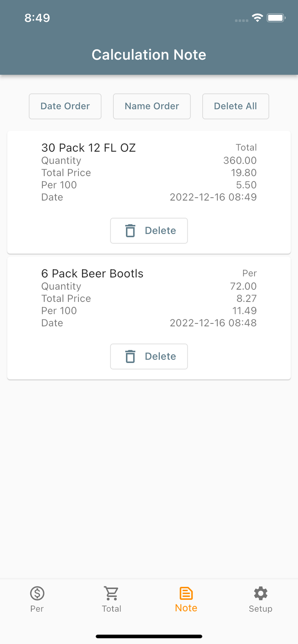
Task: Switch to the Per tab label
Action: [37, 609]
